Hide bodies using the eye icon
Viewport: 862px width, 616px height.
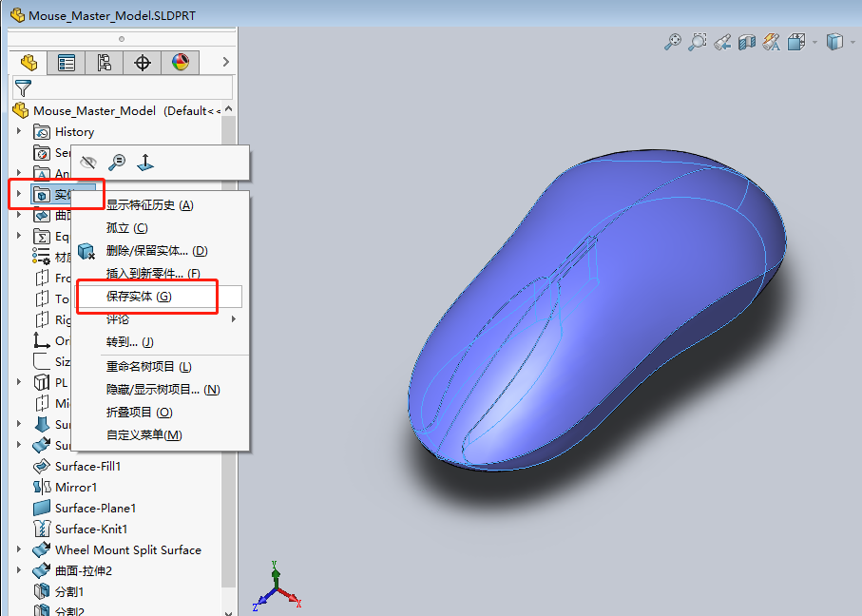click(88, 163)
